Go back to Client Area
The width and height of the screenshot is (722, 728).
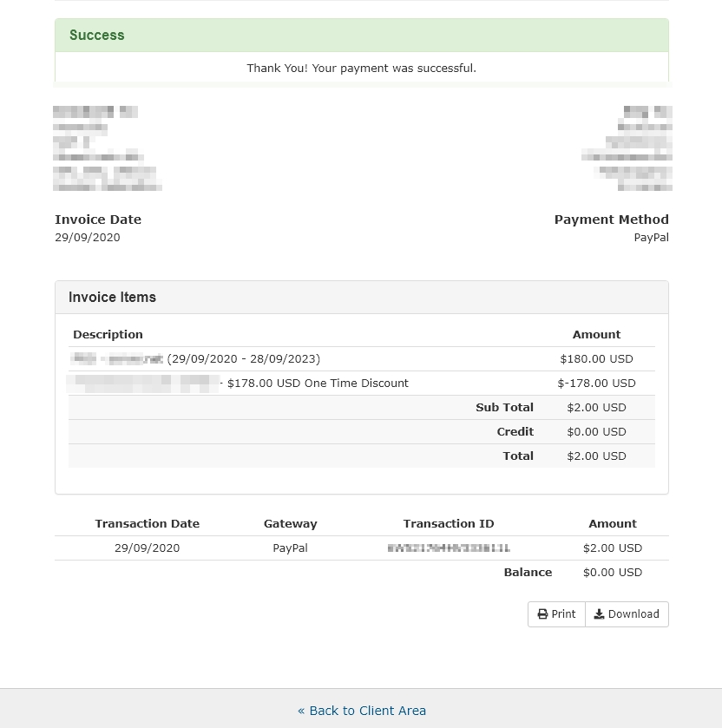pos(362,711)
